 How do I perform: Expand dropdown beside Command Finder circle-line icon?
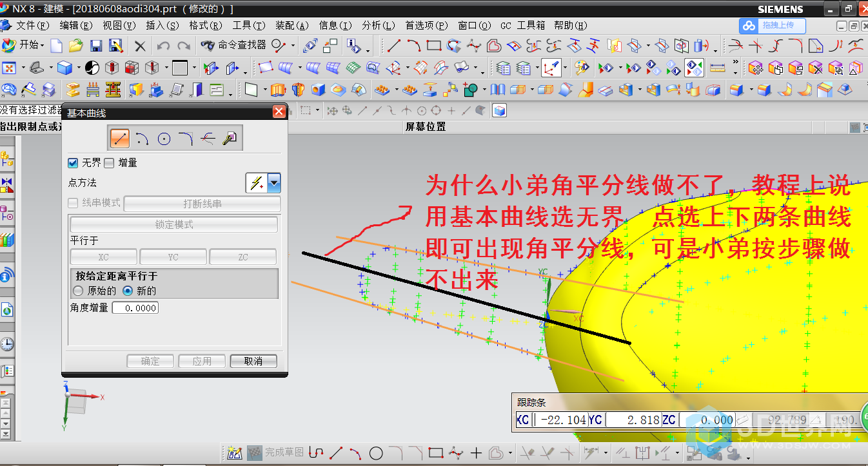coord(293,46)
